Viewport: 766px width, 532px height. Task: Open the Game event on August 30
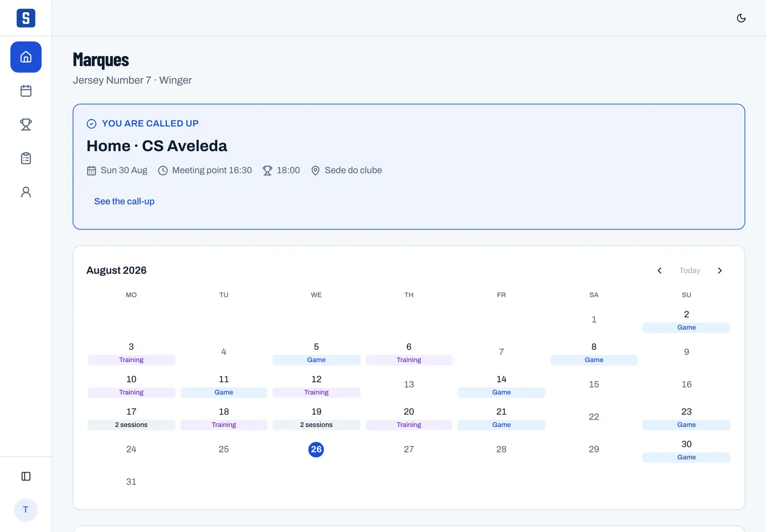coord(686,457)
